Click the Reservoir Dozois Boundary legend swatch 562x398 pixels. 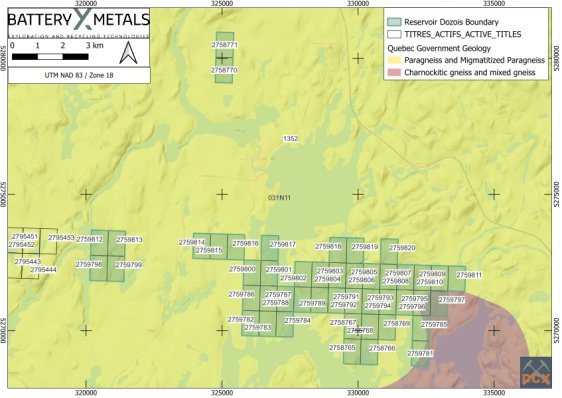coord(394,22)
